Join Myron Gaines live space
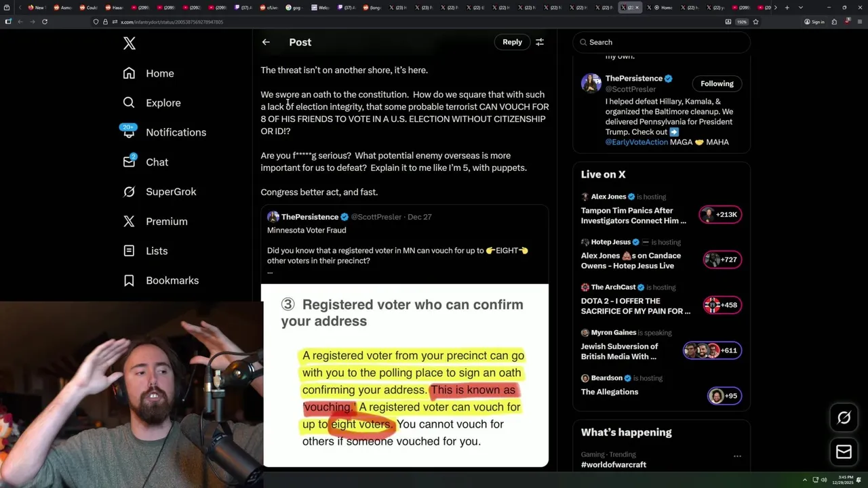Screen dimensions: 868x488 (619, 352)
